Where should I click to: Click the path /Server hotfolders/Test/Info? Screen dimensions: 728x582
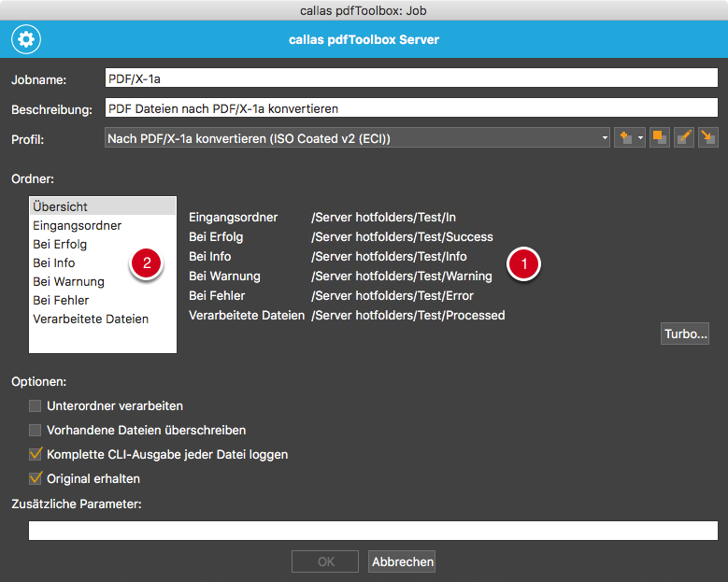389,256
